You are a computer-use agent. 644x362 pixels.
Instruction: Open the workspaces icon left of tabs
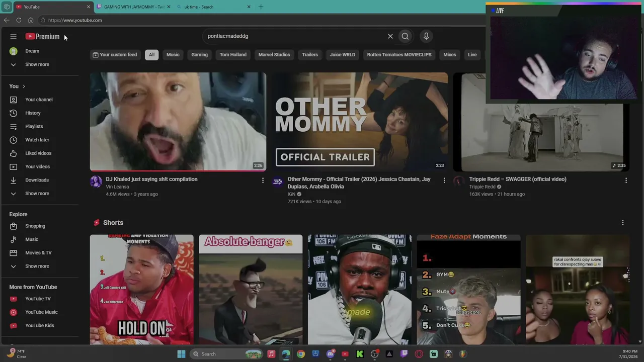6,7
